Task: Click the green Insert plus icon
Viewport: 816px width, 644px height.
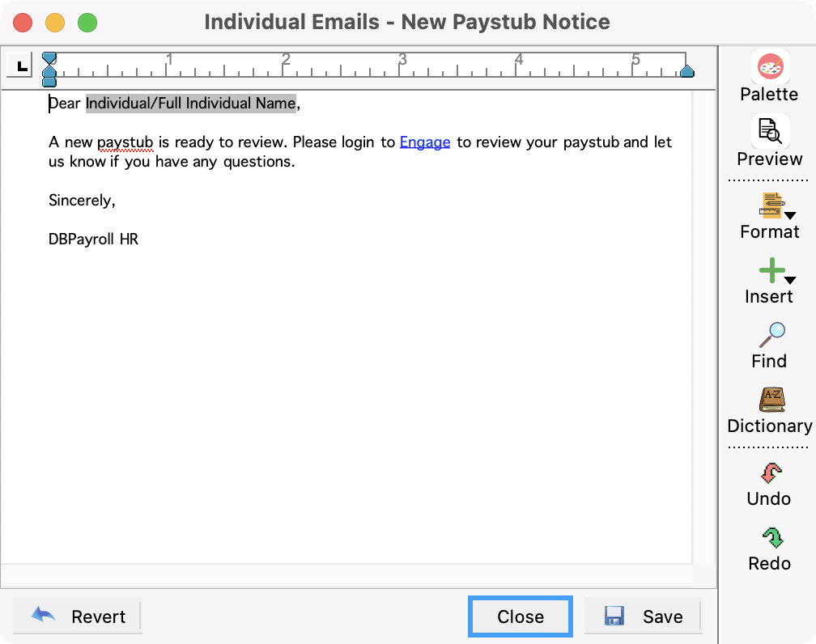Action: click(x=770, y=270)
